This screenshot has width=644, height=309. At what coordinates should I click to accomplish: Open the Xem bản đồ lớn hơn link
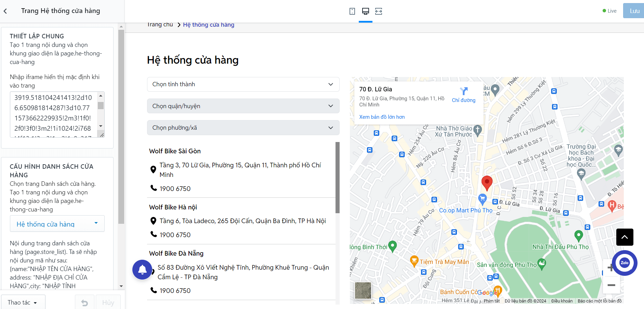(x=382, y=117)
